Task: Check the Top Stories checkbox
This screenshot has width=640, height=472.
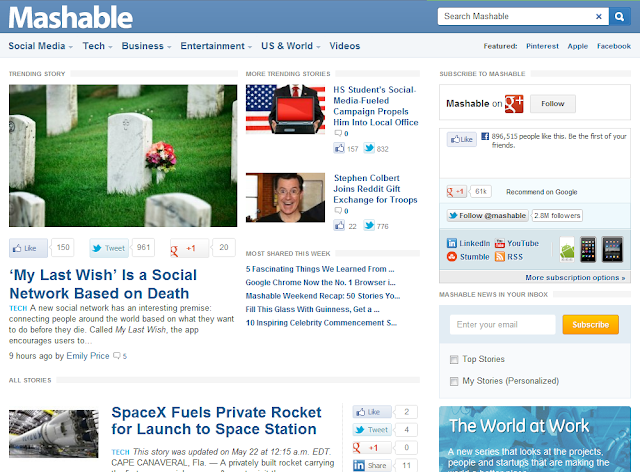Action: point(454,359)
